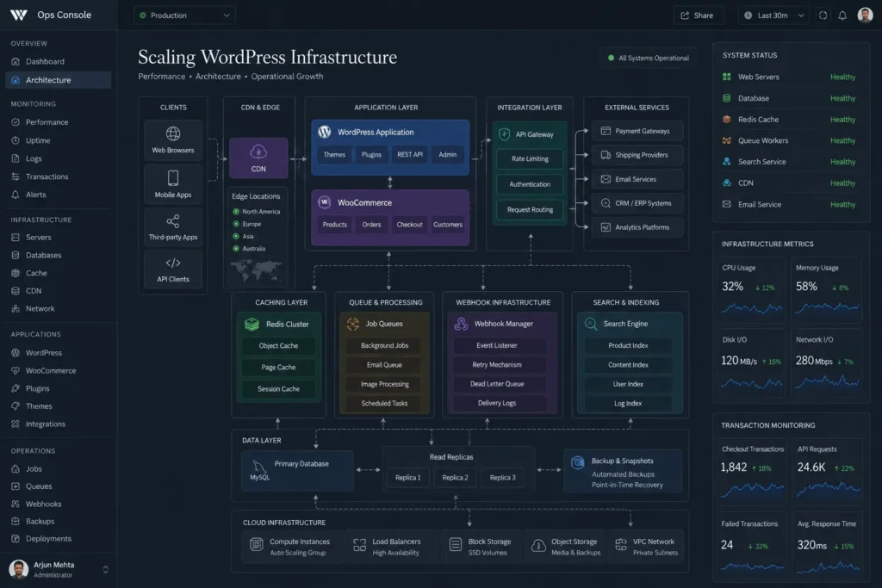This screenshot has height=588, width=882.
Task: Click the Backup & Snapshots icon
Action: point(578,462)
